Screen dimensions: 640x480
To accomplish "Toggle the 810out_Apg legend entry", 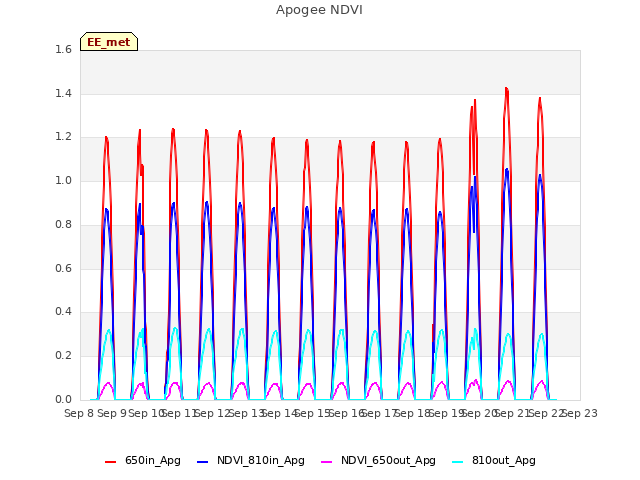I will [494, 460].
